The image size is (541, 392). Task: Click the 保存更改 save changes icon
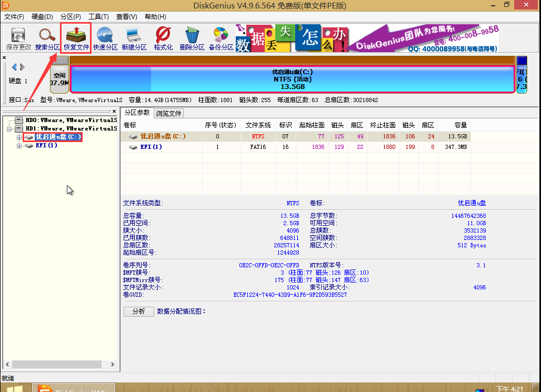[x=18, y=39]
